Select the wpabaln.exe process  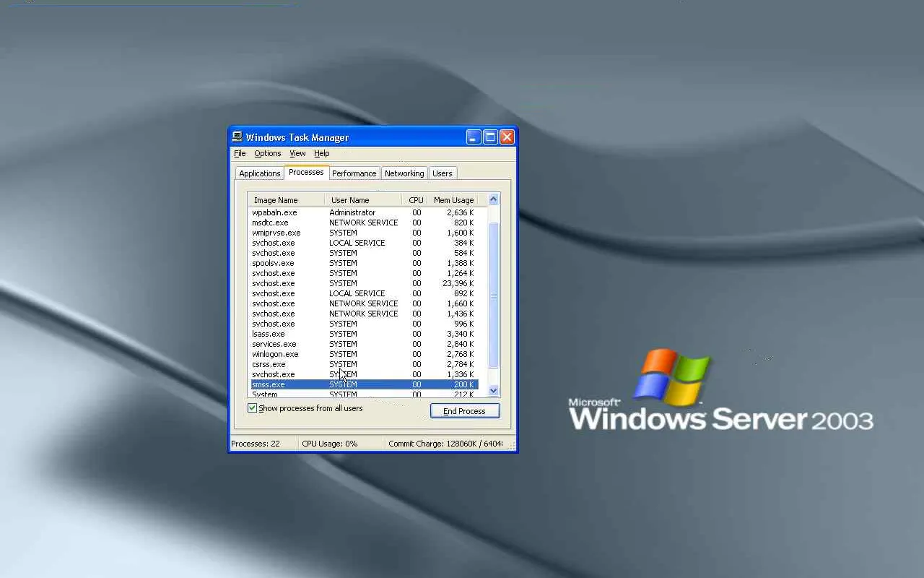(363, 212)
